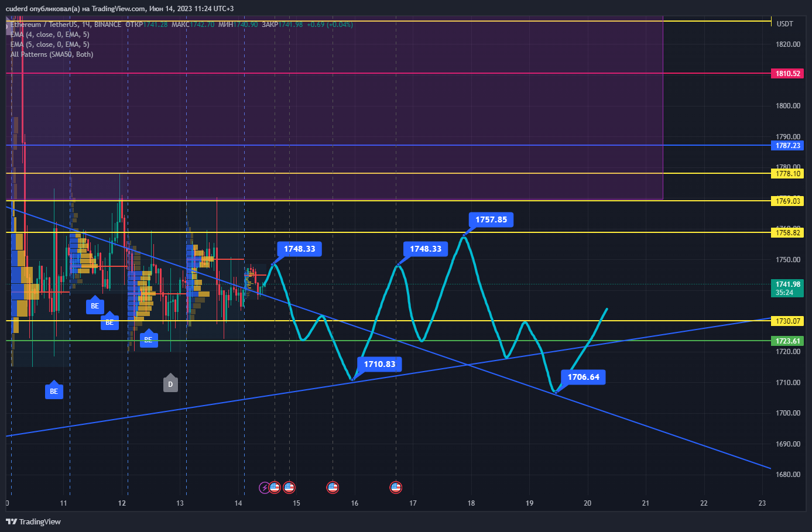Click date 20 on the time axis
The width and height of the screenshot is (812, 532).
click(587, 503)
